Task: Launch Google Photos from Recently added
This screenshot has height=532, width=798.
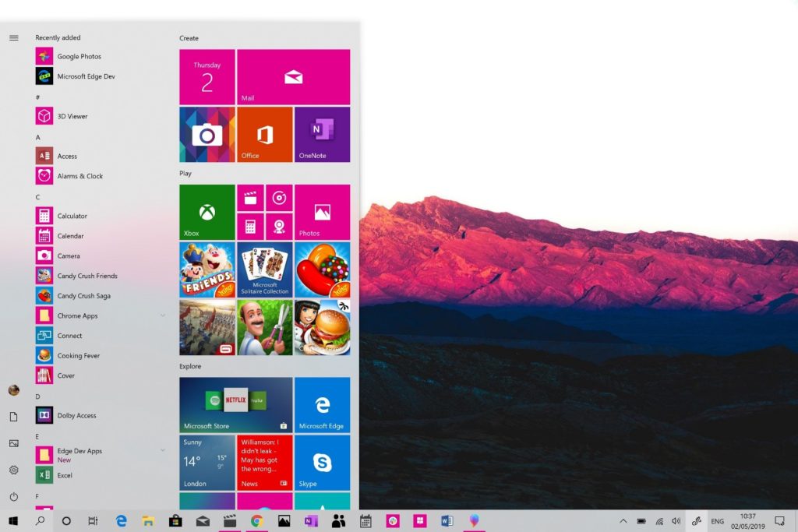Action: point(79,56)
